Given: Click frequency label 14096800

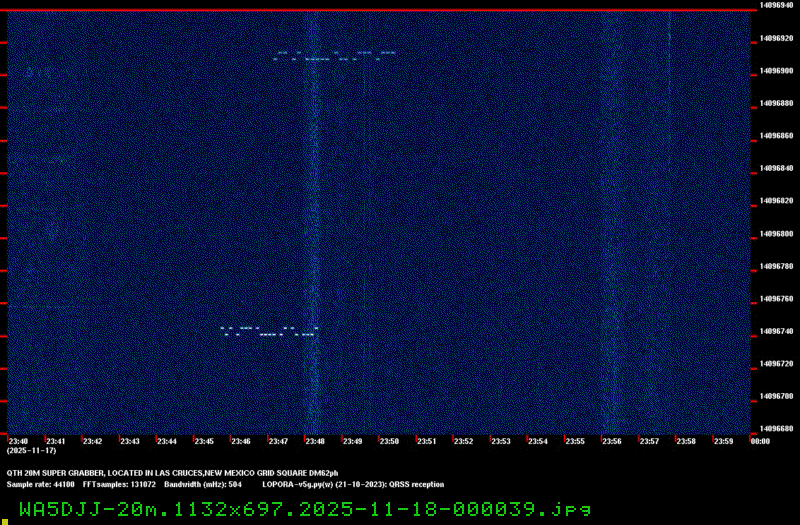Looking at the screenshot, I should pos(777,234).
